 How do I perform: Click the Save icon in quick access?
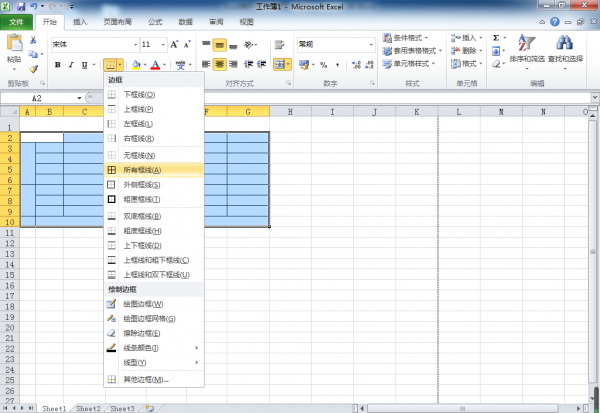pyautogui.click(x=21, y=7)
